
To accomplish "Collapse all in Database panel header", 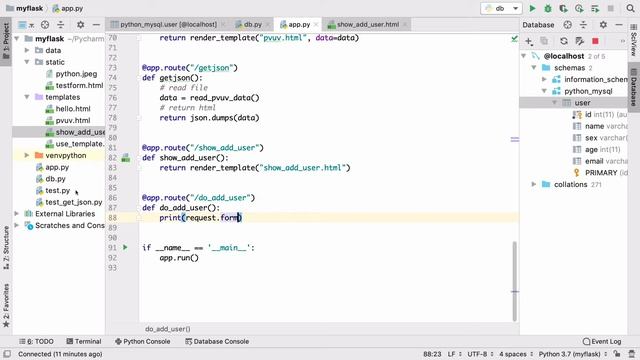I will click(583, 25).
